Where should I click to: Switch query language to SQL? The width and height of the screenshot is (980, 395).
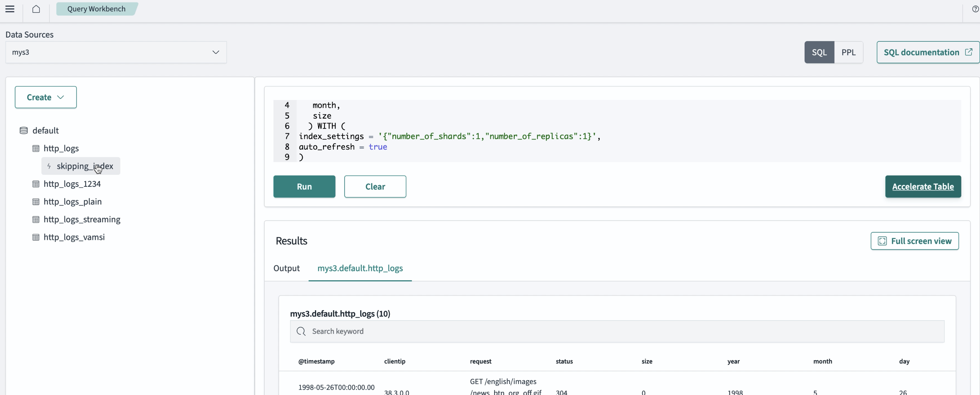point(819,52)
